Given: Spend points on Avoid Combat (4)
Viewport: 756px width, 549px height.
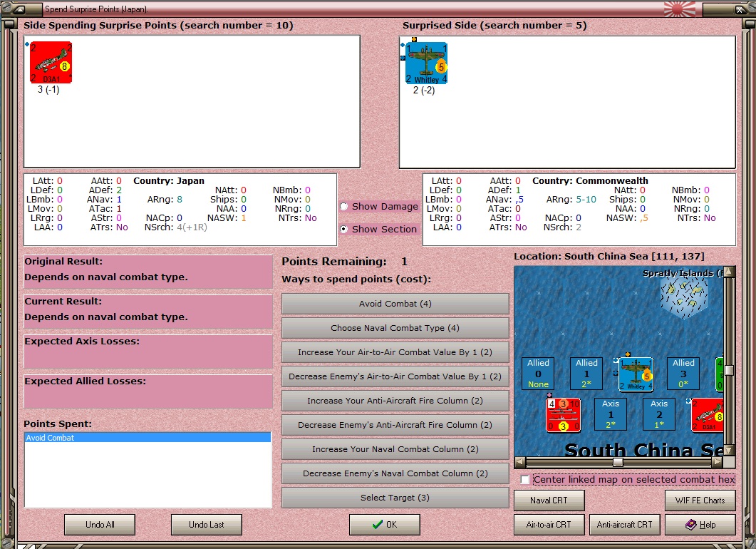Looking at the screenshot, I should (395, 304).
